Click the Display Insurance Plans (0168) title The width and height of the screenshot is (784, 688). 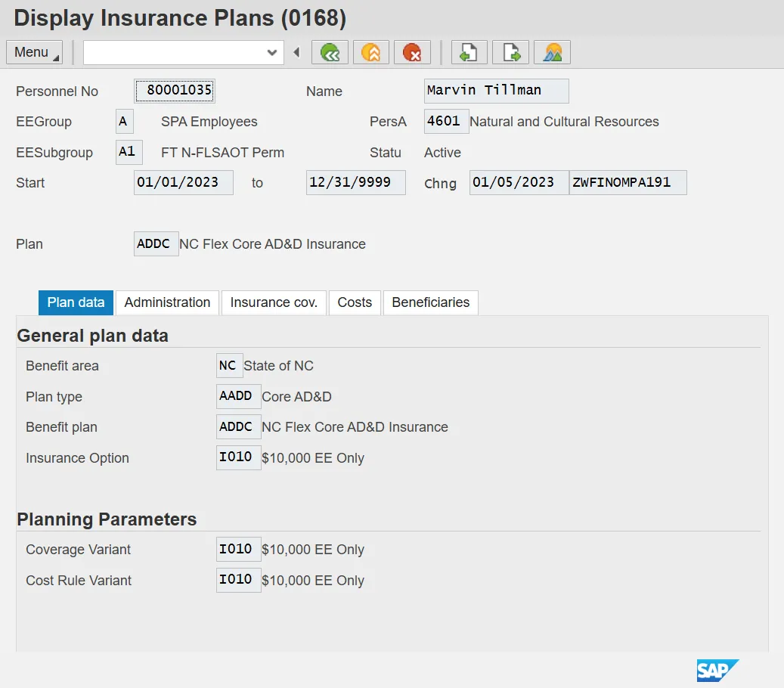180,18
